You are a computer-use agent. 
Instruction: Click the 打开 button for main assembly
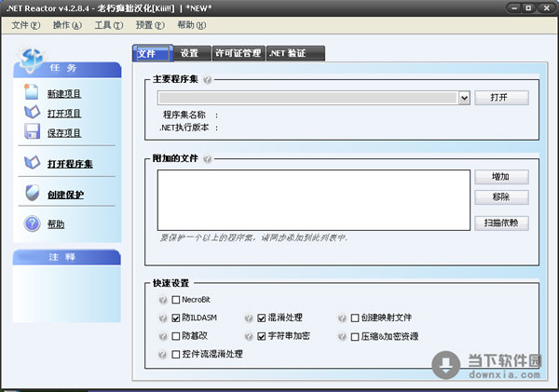501,98
